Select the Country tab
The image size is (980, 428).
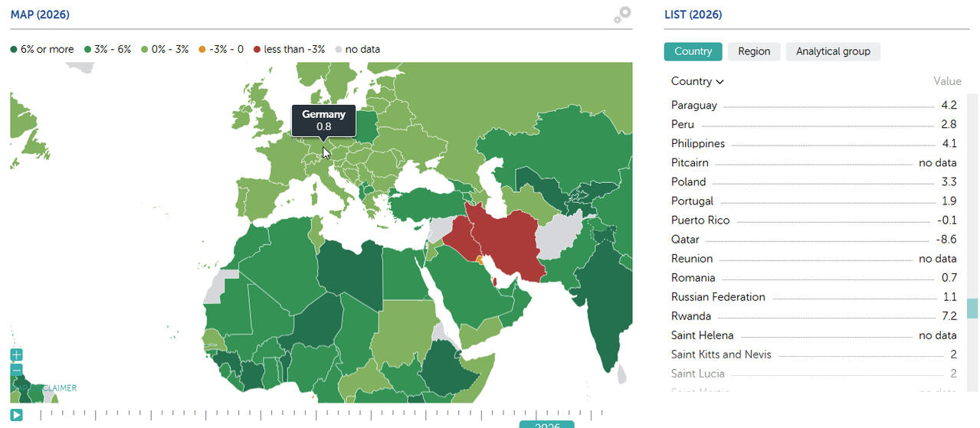693,51
